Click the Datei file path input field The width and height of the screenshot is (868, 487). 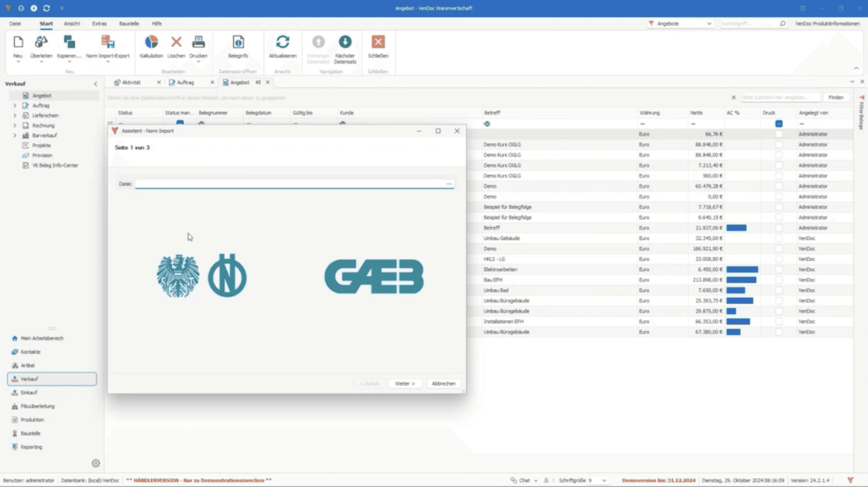point(290,184)
